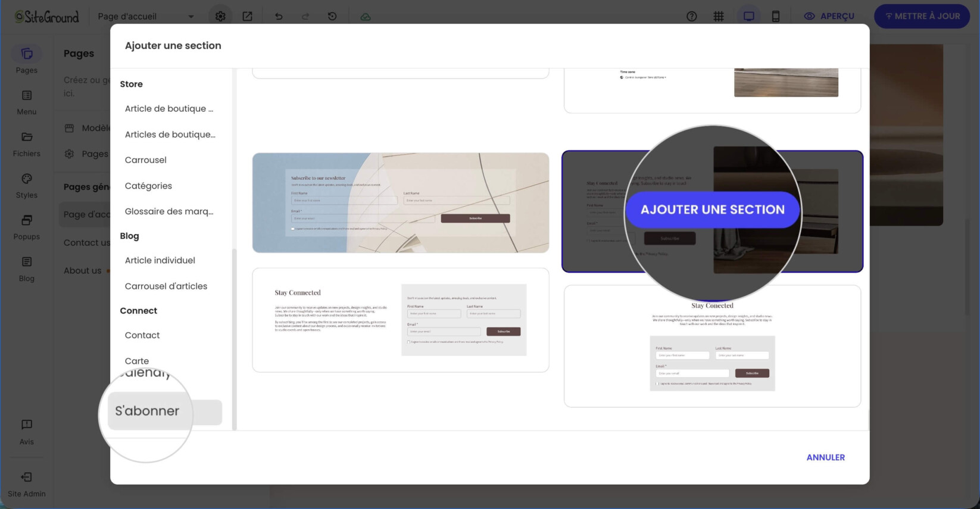
Task: Switch to mobile view
Action: 776,16
